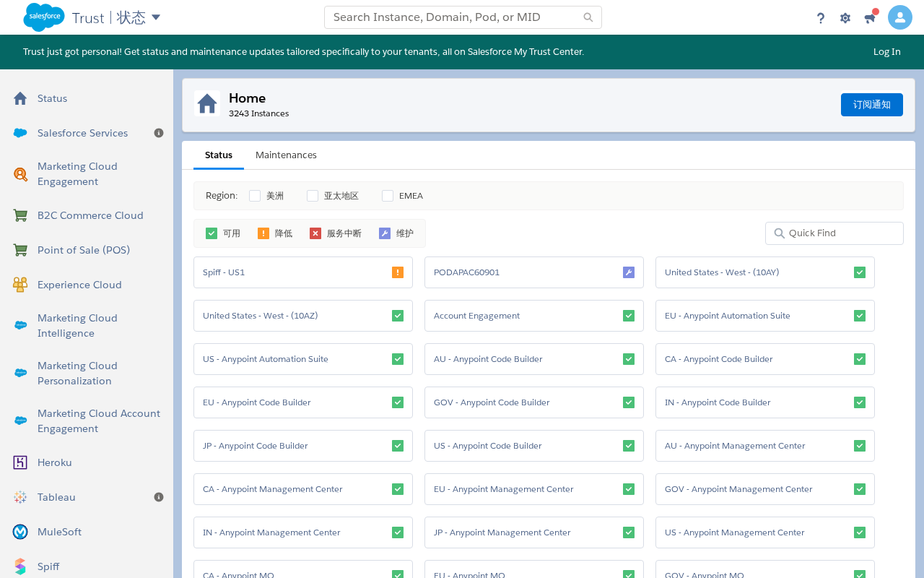Open Salesforce Services in sidebar
Screen dimensions: 924x578
point(83,133)
